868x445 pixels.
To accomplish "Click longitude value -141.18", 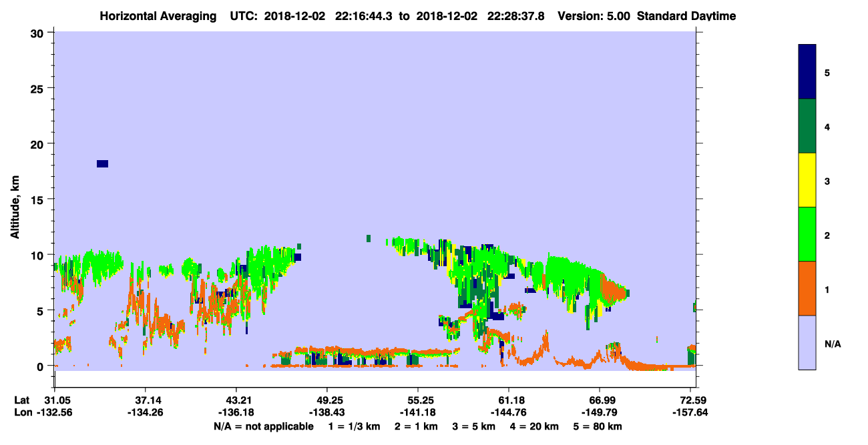I will [417, 412].
